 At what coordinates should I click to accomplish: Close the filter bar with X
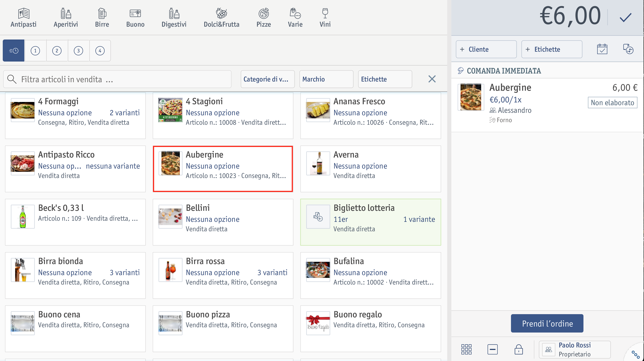point(432,79)
